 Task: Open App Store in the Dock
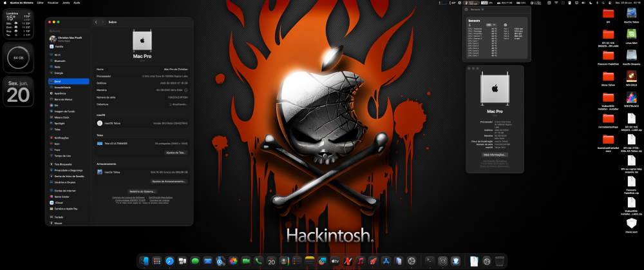(x=386, y=261)
